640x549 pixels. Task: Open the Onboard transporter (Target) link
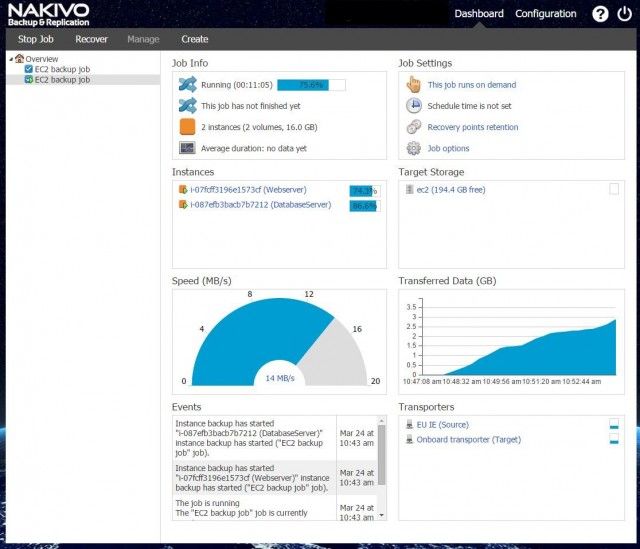(469, 440)
